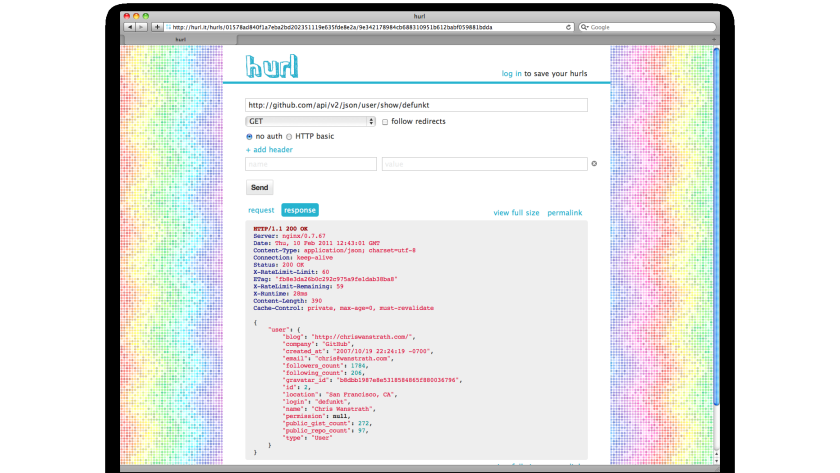
Task: Click the new tab plus icon
Action: click(714, 39)
